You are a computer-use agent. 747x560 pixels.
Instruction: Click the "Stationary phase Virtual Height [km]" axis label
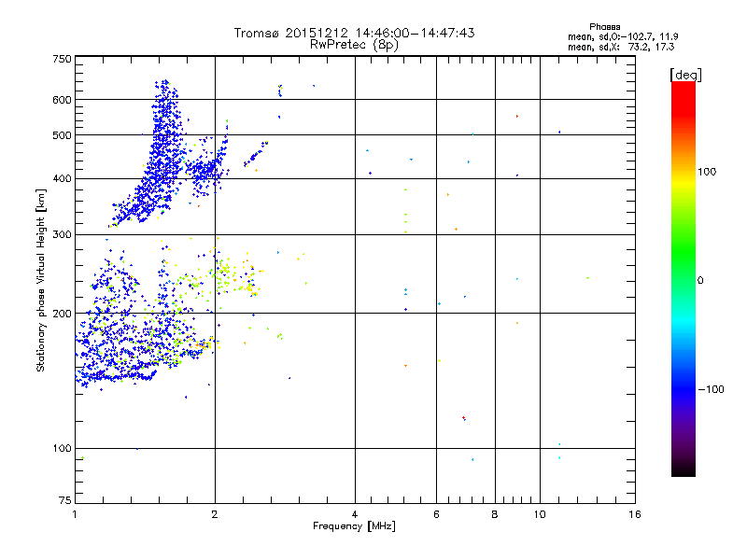point(40,280)
